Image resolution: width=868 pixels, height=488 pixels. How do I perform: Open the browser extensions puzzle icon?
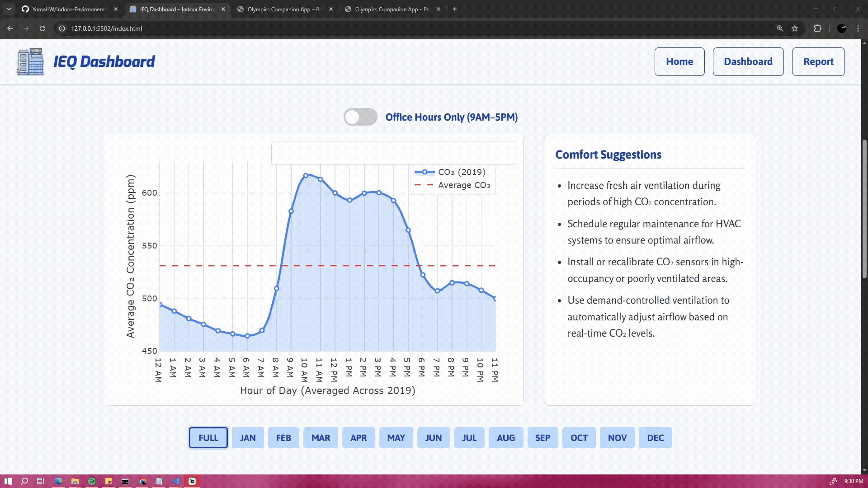818,28
